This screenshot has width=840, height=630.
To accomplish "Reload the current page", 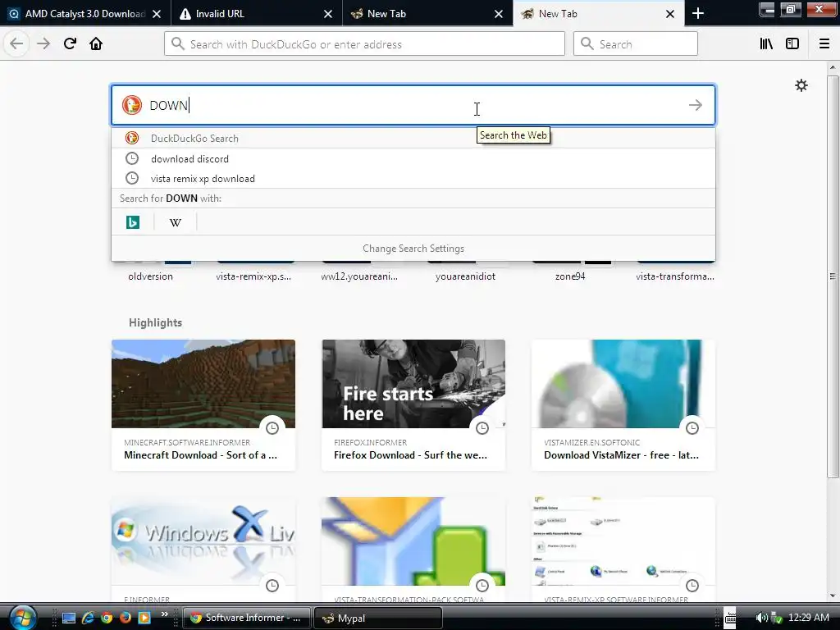I will 70,43.
